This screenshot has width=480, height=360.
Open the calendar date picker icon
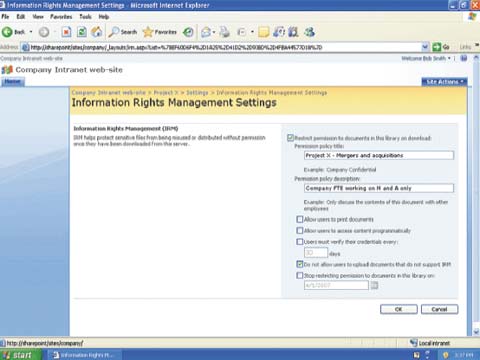pyautogui.click(x=375, y=285)
